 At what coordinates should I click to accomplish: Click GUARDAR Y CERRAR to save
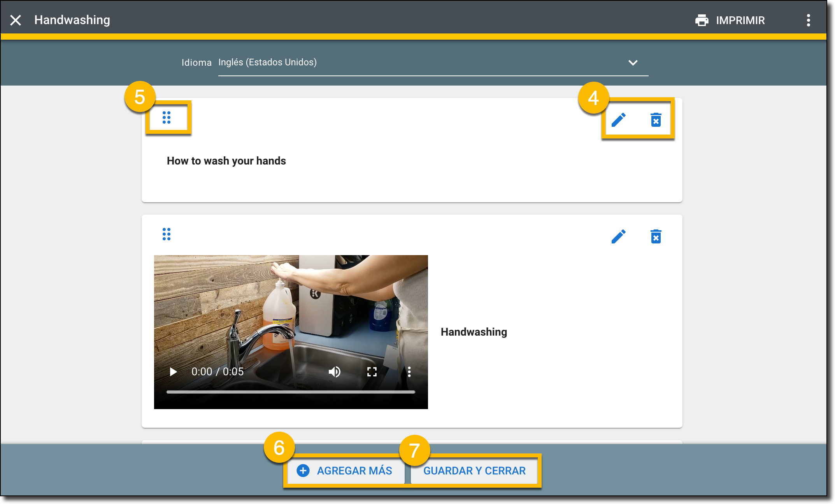(x=474, y=471)
